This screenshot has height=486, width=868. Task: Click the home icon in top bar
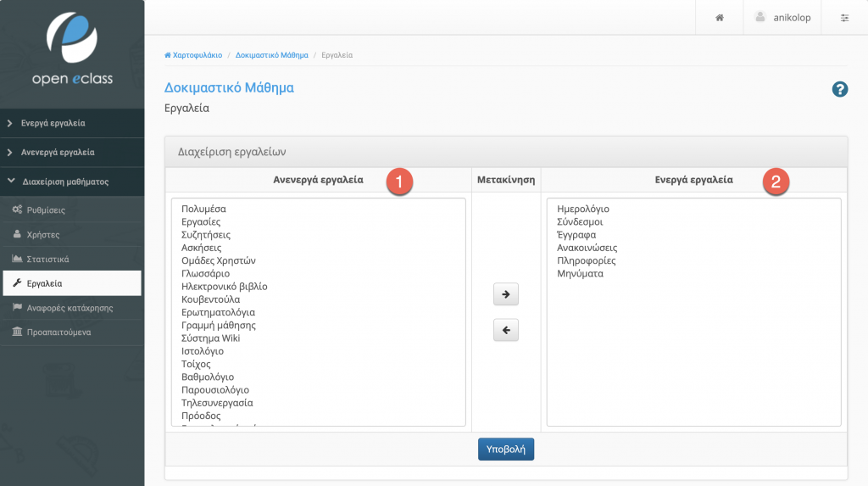tap(719, 18)
